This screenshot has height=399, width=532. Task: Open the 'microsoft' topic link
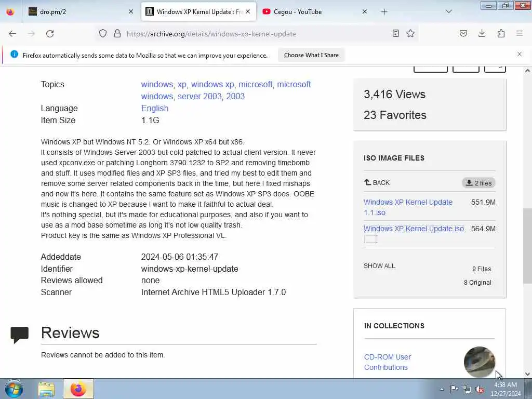(x=255, y=84)
